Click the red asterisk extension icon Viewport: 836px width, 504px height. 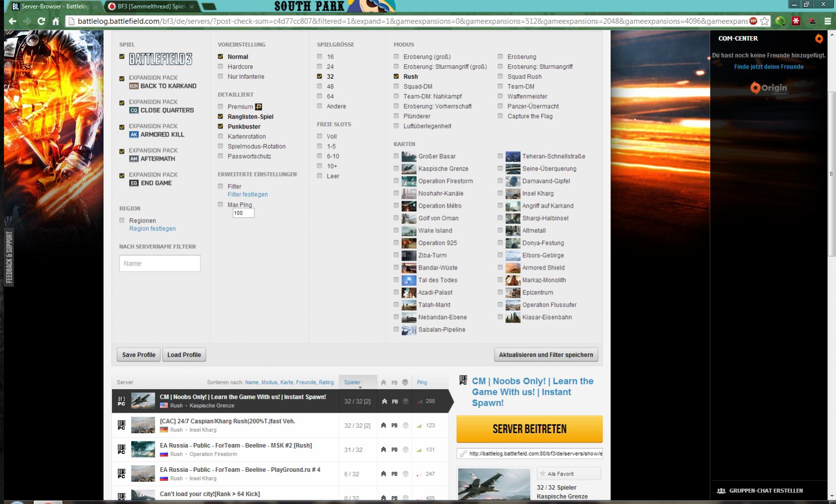(796, 21)
